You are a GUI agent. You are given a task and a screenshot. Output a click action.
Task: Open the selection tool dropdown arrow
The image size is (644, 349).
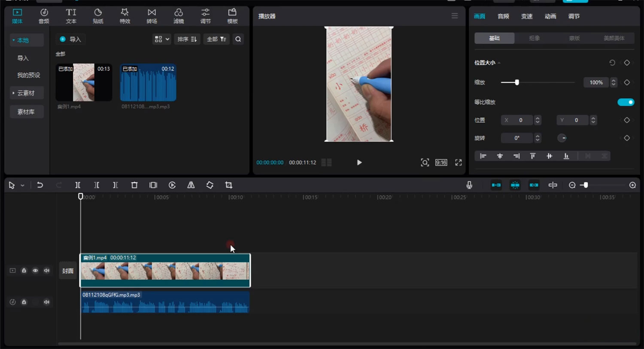[x=22, y=186]
